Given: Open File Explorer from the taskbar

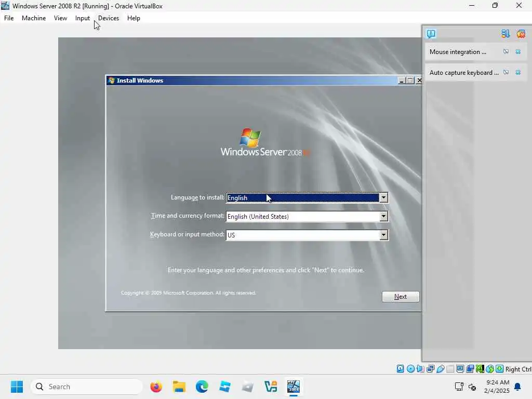Looking at the screenshot, I should coord(179,387).
